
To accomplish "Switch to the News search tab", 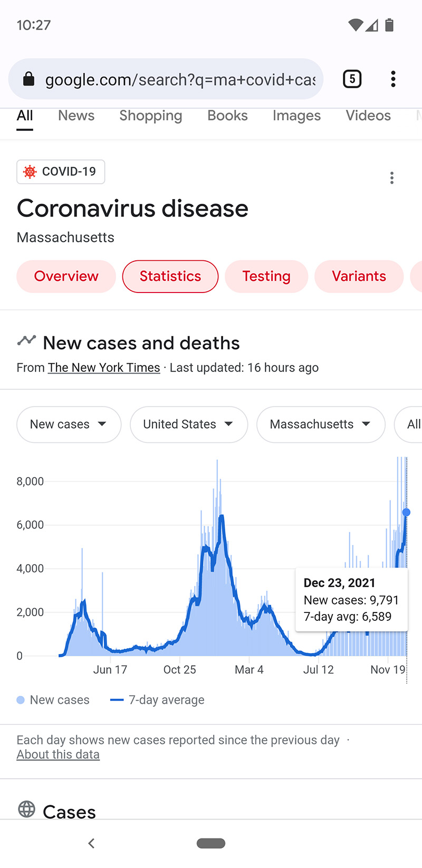I will 76,116.
